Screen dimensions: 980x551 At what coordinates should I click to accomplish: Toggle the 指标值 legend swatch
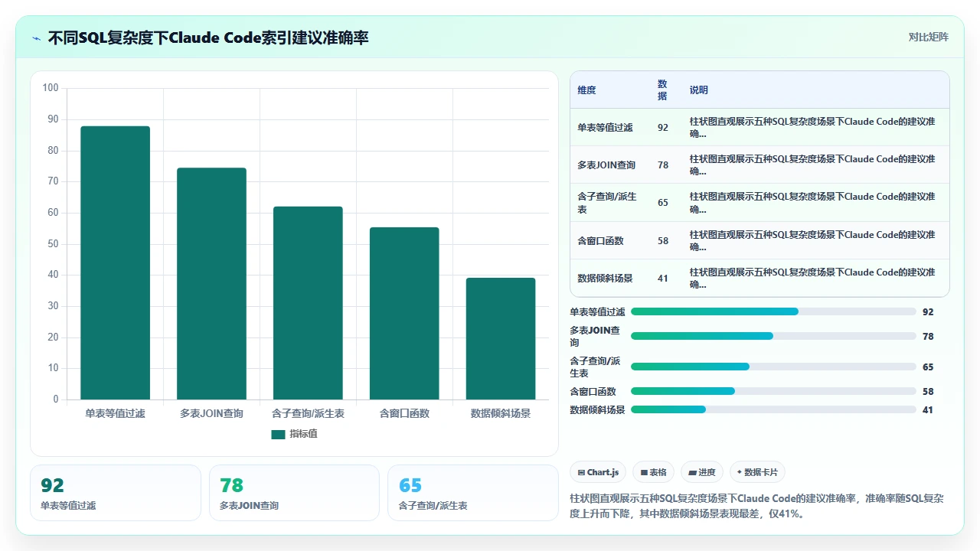pos(278,434)
